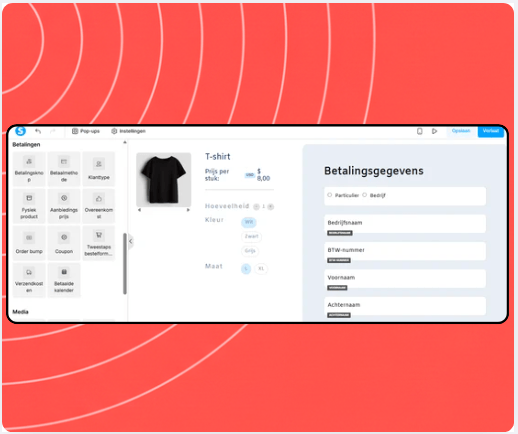Show previous product image
Viewport: 518px width, 434px height.
139,210
